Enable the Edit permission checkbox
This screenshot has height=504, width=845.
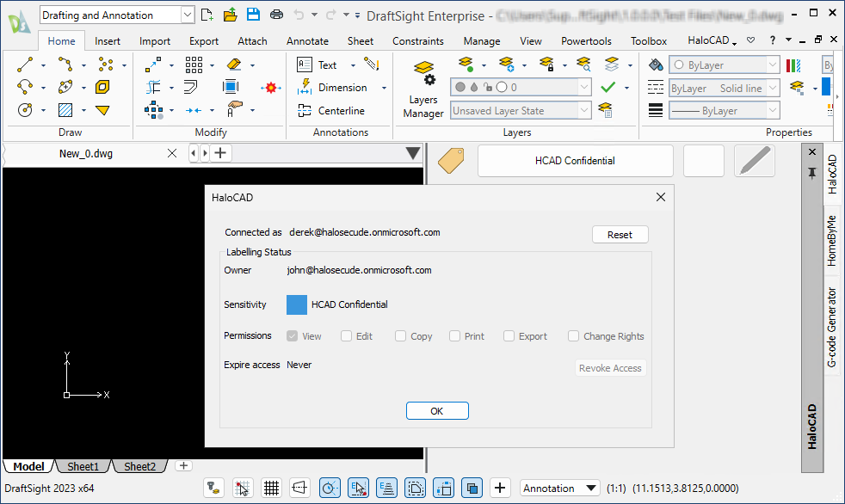pos(346,336)
